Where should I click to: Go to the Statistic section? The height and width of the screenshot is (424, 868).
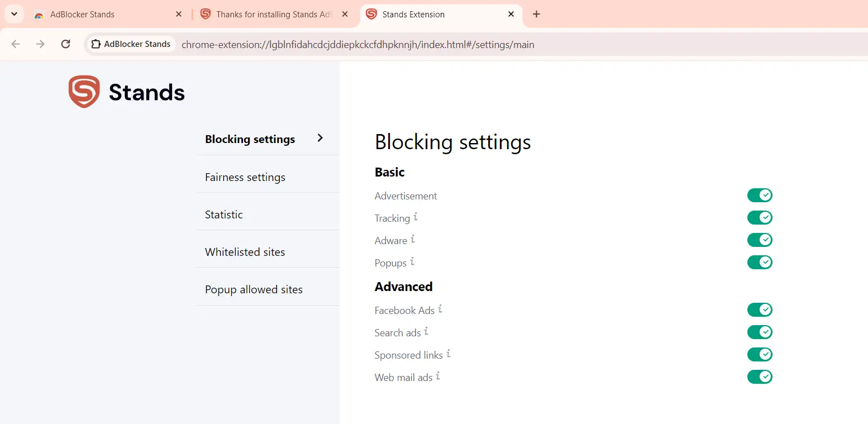coord(224,215)
